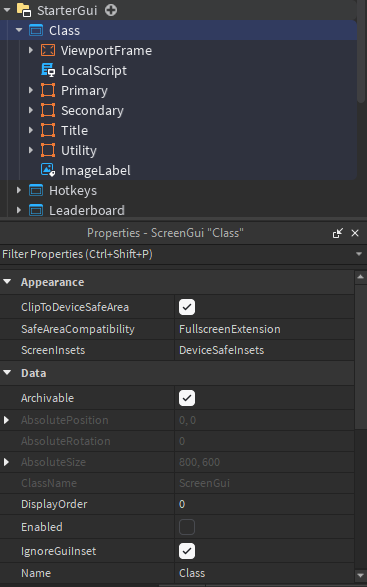367x587 pixels.
Task: Click the ImageLabel icon
Action: (48, 170)
